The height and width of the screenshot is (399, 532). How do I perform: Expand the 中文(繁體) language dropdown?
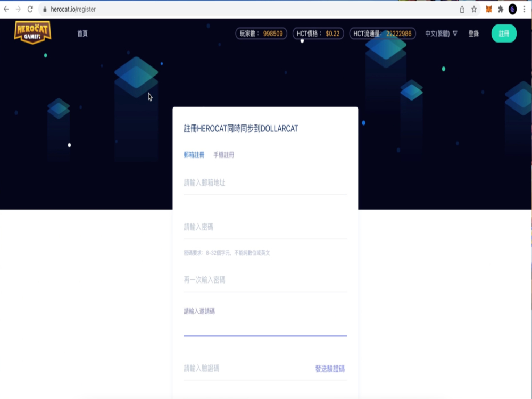(x=441, y=34)
